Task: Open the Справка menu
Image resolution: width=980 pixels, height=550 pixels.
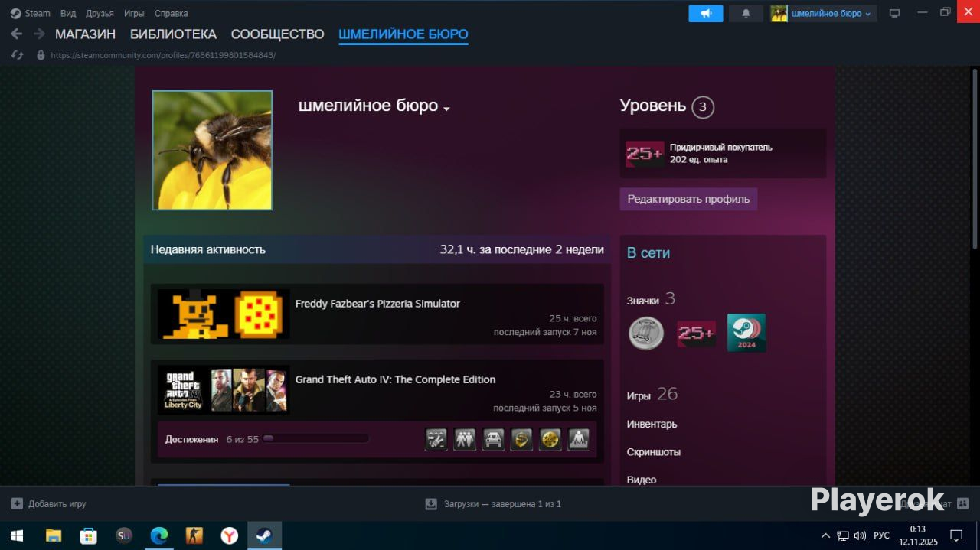Action: pyautogui.click(x=171, y=13)
